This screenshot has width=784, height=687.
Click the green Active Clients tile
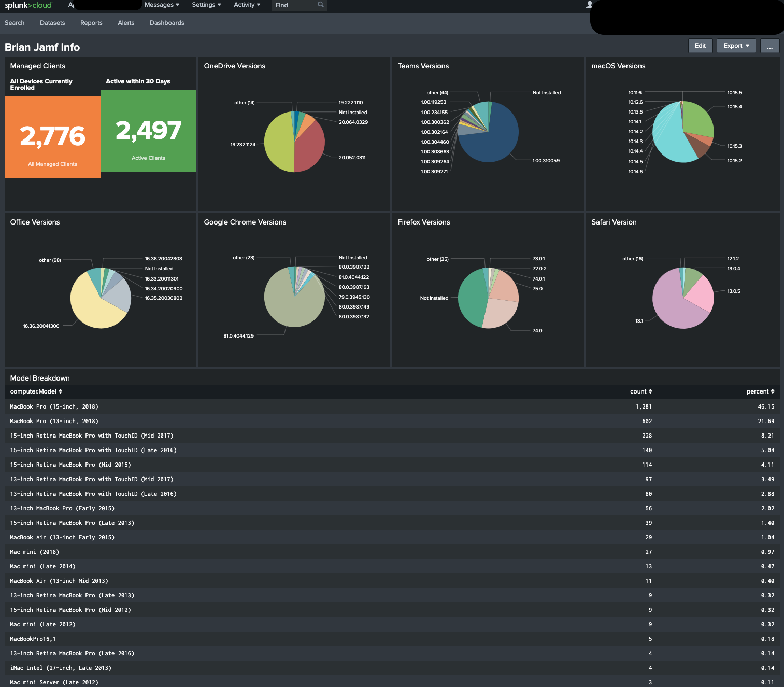[148, 131]
